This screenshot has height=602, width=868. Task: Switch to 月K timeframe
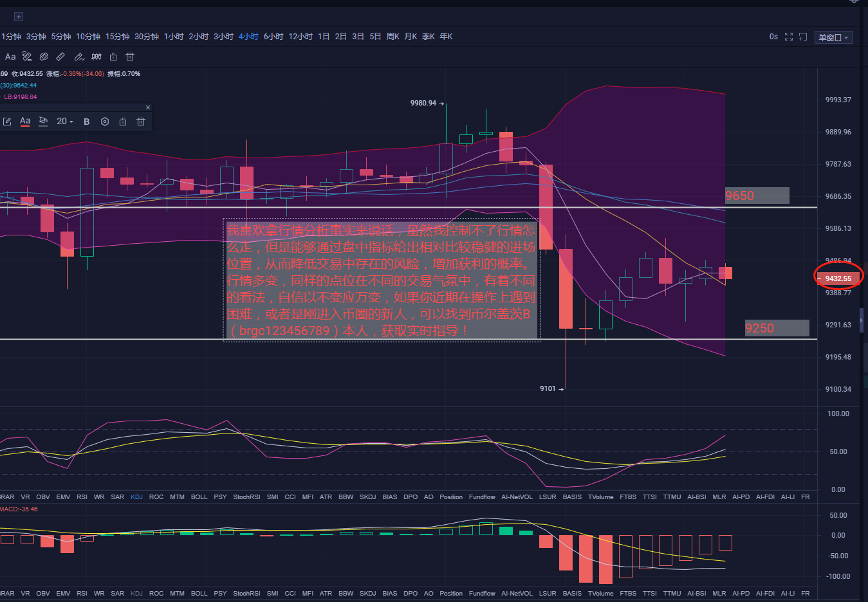click(411, 37)
